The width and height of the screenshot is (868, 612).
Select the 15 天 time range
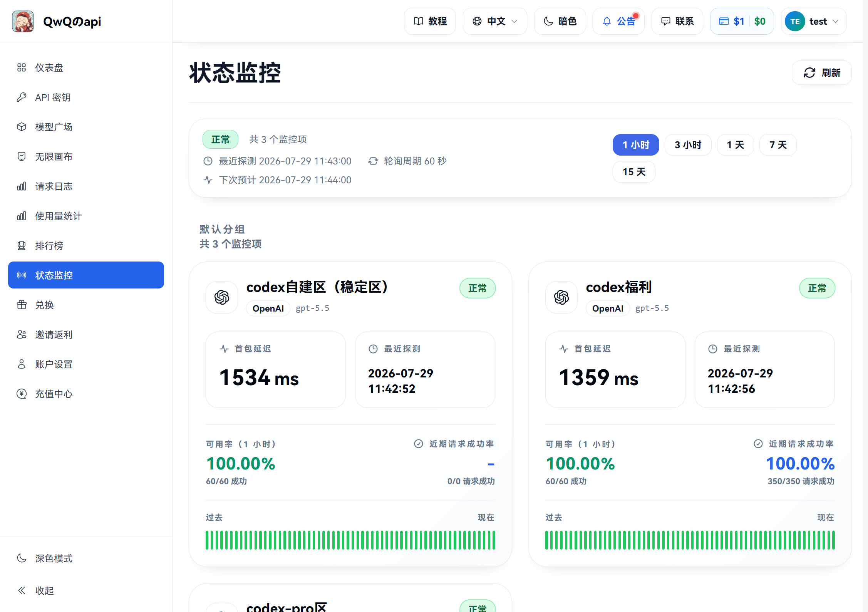click(634, 172)
